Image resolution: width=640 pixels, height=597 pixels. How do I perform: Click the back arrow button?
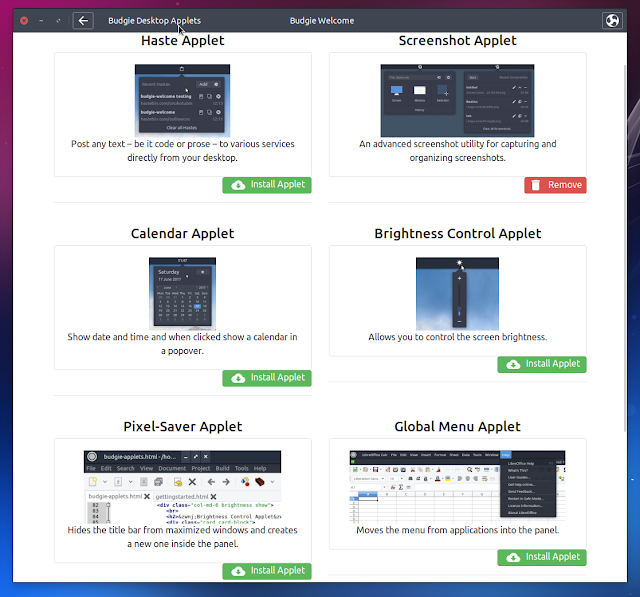coord(83,20)
